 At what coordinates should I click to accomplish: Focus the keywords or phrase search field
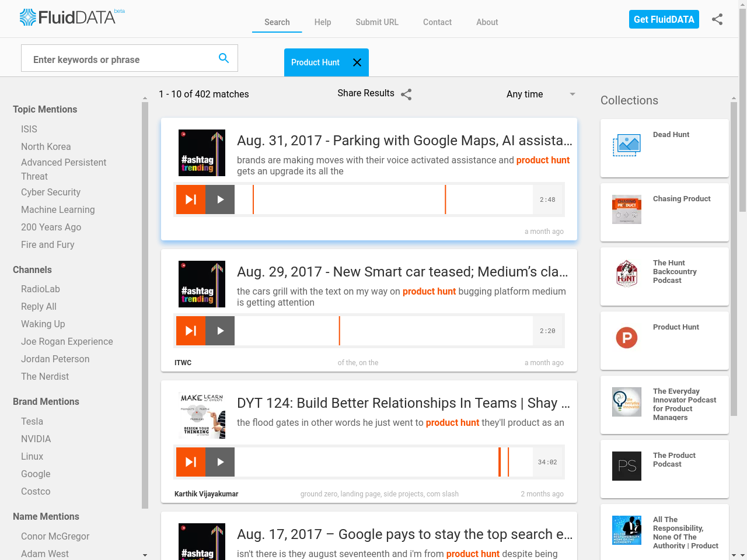(x=120, y=58)
